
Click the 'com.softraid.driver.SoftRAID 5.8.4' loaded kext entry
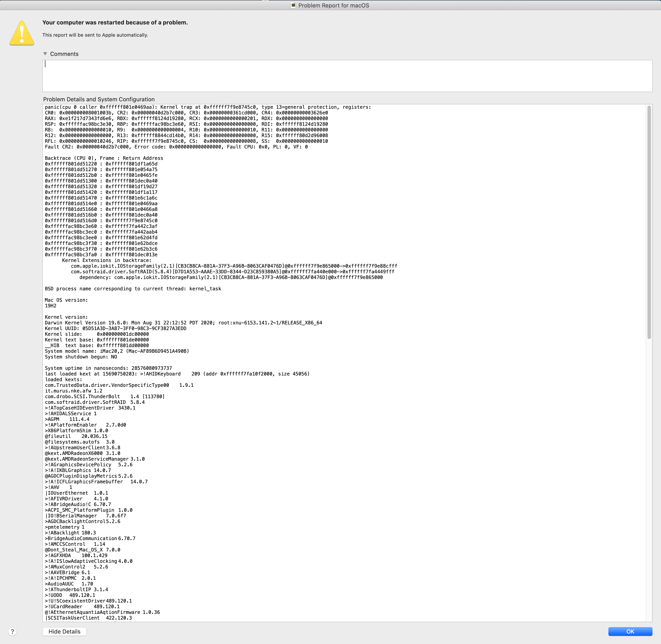[95, 403]
